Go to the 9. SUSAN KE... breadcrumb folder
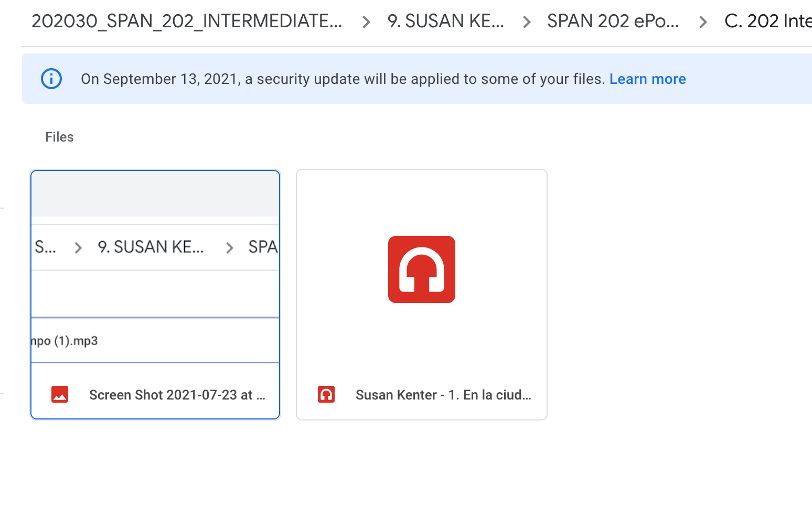The width and height of the screenshot is (812, 518). [x=445, y=21]
